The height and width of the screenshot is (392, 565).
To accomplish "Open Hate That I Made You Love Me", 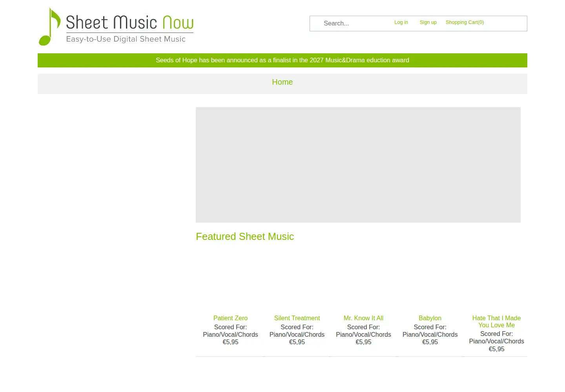I will click(x=496, y=321).
